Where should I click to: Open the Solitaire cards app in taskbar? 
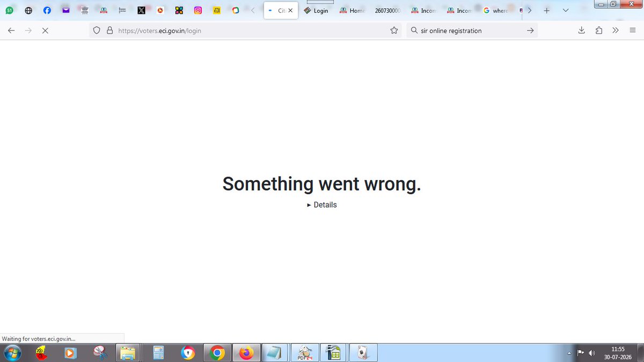coord(363,352)
